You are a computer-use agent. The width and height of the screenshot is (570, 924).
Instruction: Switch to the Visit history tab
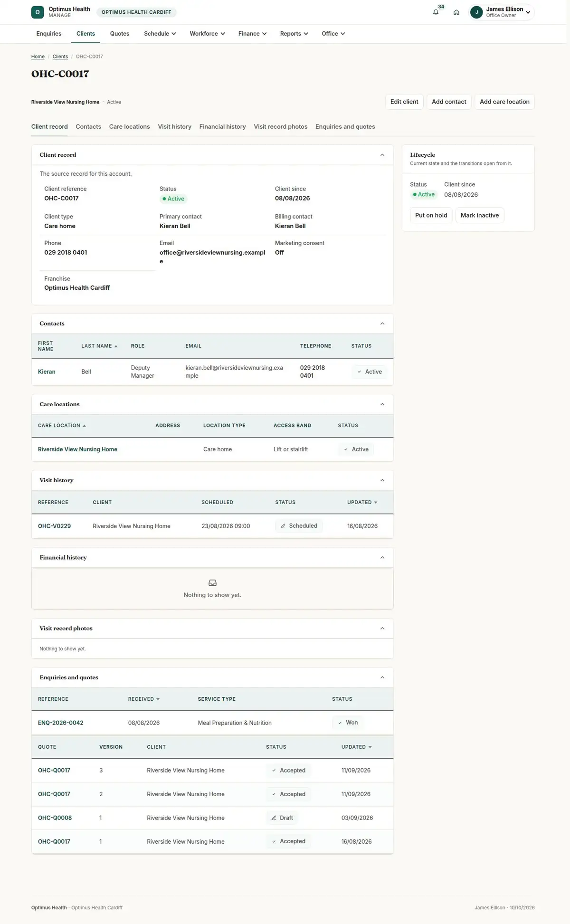point(174,127)
